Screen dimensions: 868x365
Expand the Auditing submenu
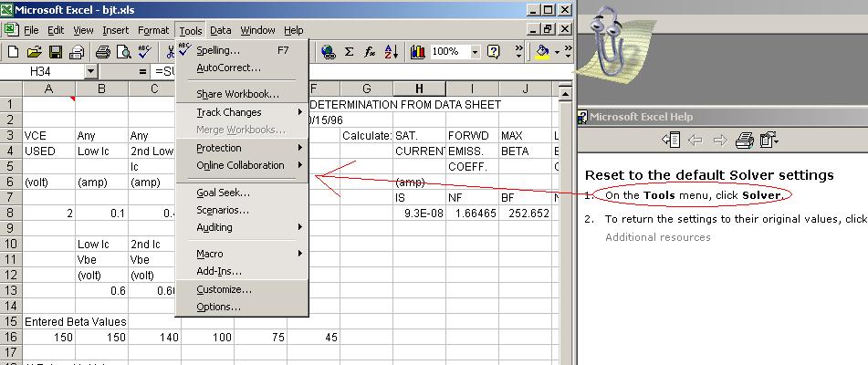(x=241, y=227)
